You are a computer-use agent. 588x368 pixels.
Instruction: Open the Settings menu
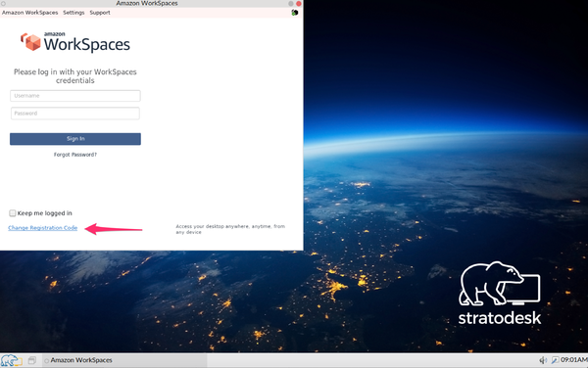pyautogui.click(x=73, y=13)
